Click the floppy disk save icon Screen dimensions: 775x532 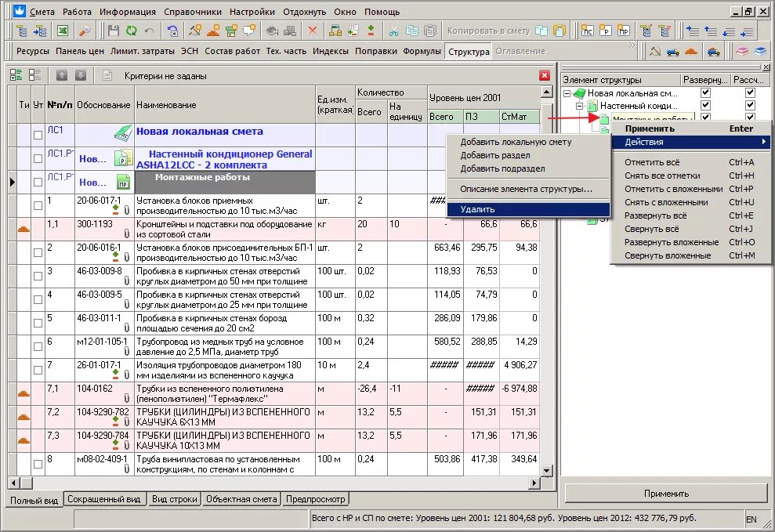click(114, 31)
